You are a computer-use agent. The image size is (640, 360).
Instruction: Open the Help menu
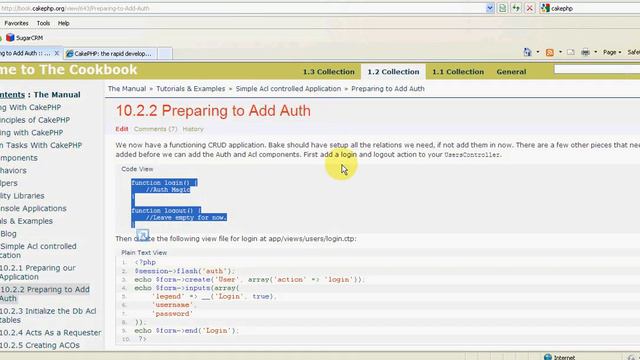(63, 23)
